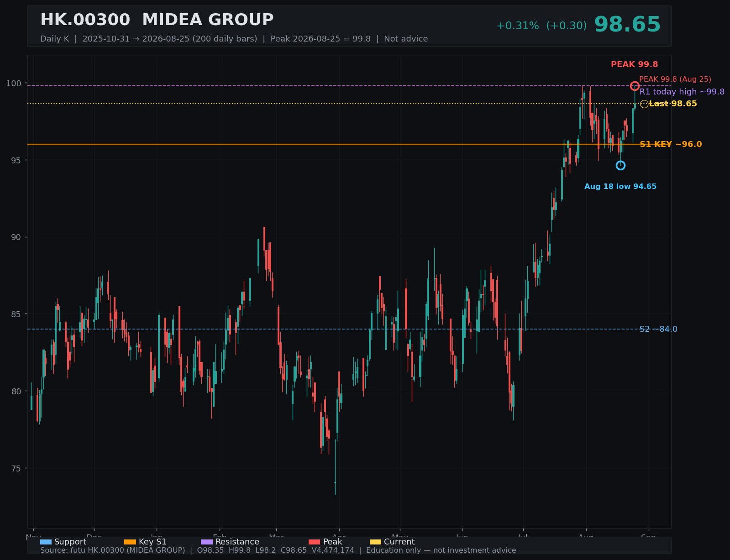Select the orange Key S1 legend swatch
This screenshot has height=560, width=730.
point(130,542)
